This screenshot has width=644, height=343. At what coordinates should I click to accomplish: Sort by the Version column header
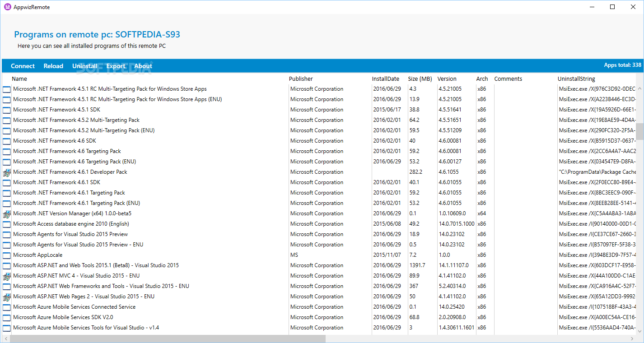(447, 79)
